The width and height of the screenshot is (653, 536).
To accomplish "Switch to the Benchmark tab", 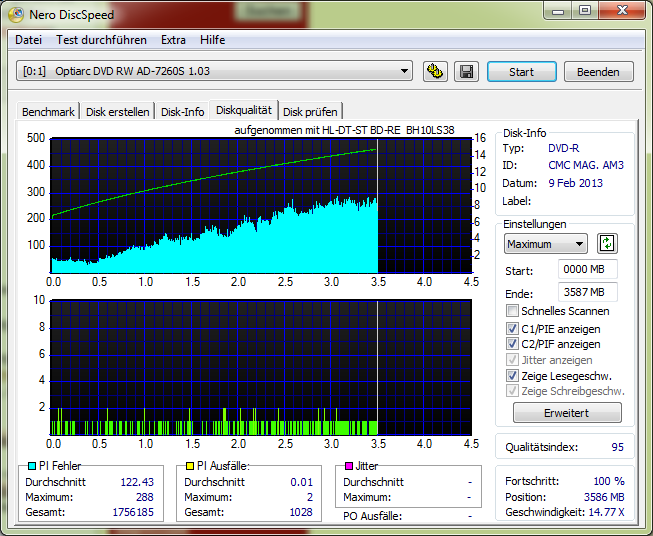I will click(x=48, y=112).
